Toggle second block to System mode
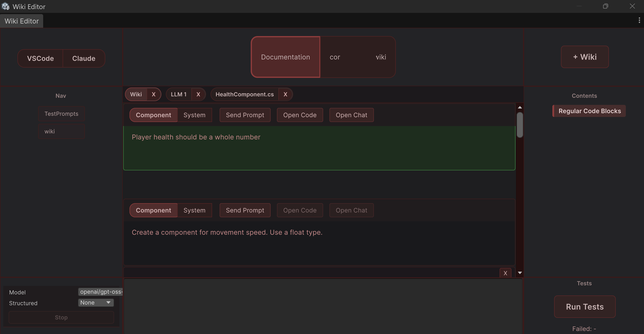Viewport: 644px width, 334px height. point(194,210)
